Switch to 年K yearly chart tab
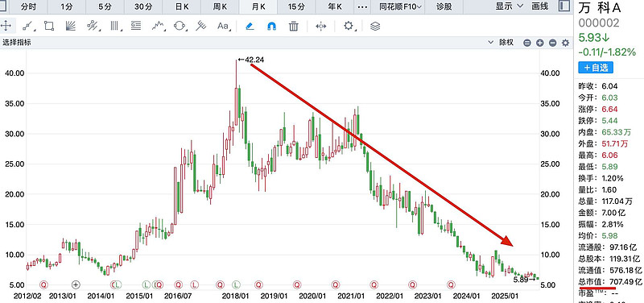 [x=335, y=6]
